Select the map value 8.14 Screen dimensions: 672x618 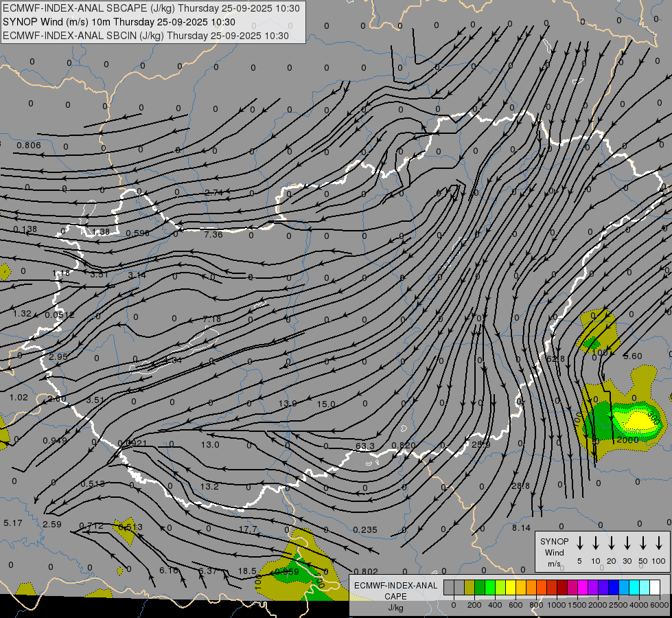point(521,528)
